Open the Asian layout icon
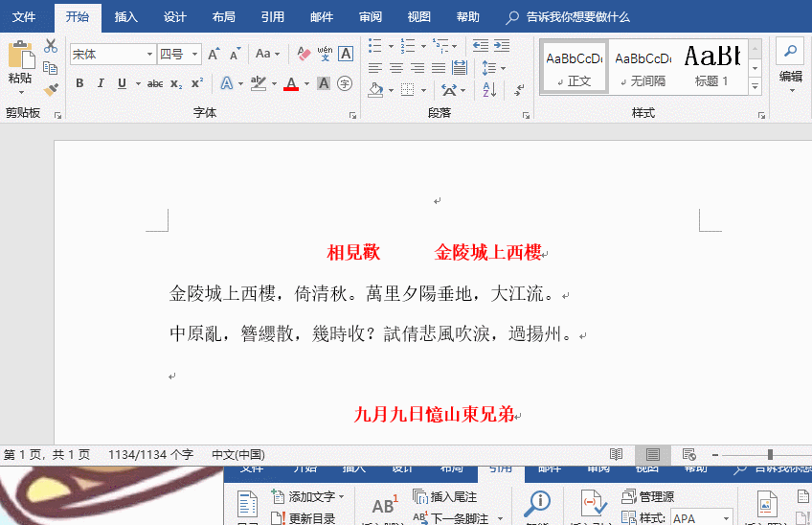The image size is (812, 525). (x=449, y=90)
